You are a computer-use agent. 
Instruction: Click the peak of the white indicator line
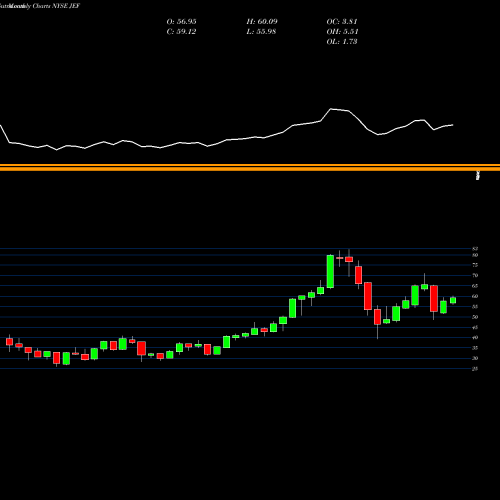[331, 109]
